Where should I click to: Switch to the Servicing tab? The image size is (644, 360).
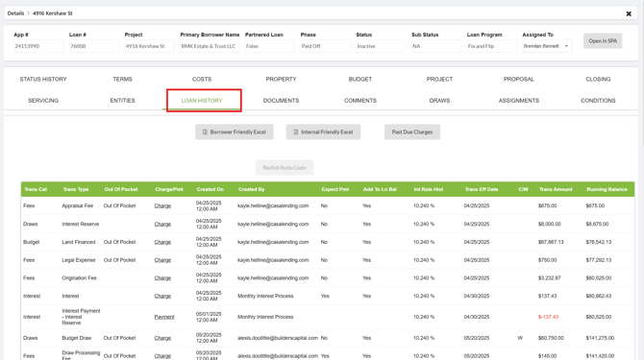43,101
